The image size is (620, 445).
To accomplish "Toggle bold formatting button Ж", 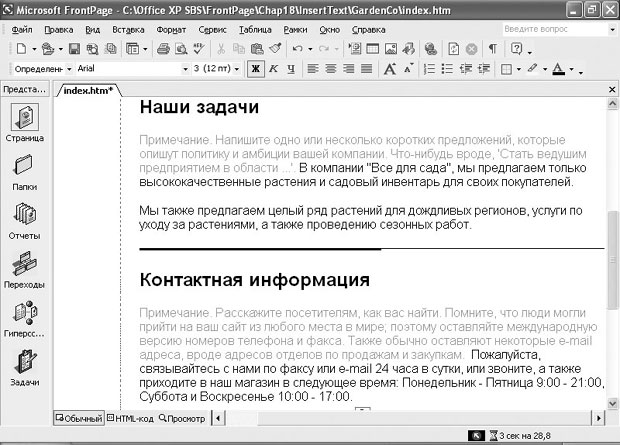I will click(x=255, y=69).
